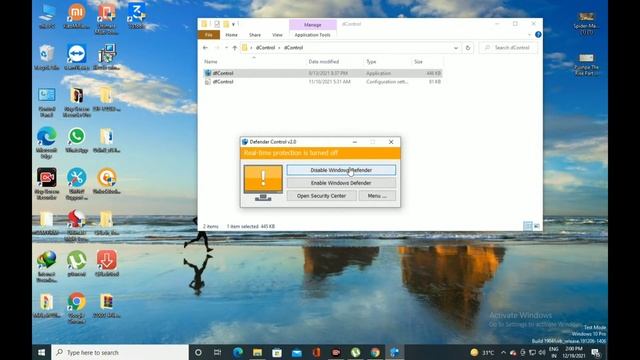The width and height of the screenshot is (640, 360).
Task: Open customize quick access toolbar dropdown
Action: click(x=233, y=24)
